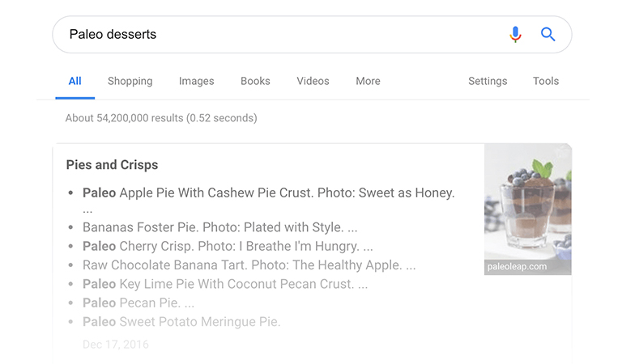Click the Paleo Cherry Crisp list item
Viewport: 622px width, 364px height.
point(228,247)
